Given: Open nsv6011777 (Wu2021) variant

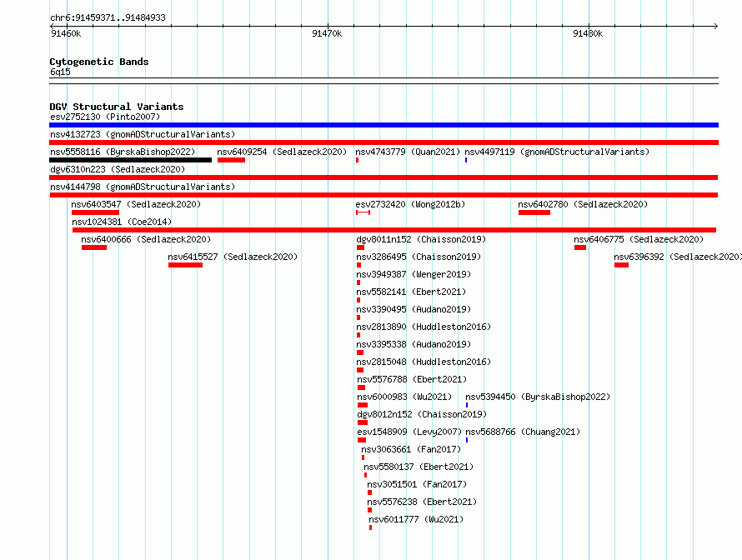Looking at the screenshot, I should (416, 519).
